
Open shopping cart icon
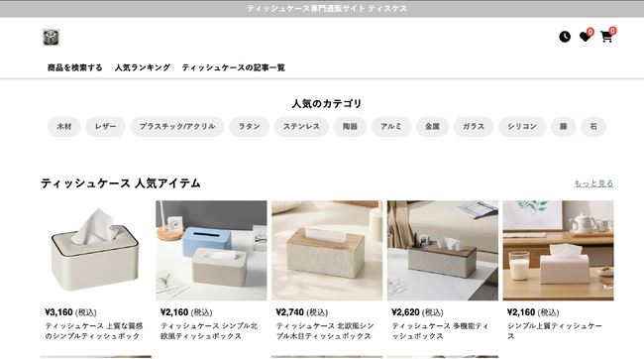(x=606, y=37)
